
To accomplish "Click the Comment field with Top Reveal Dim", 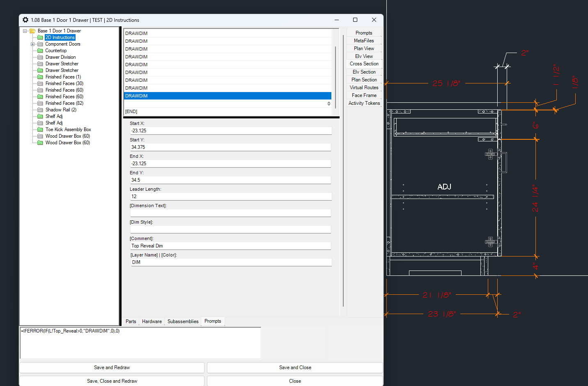I will (231, 246).
